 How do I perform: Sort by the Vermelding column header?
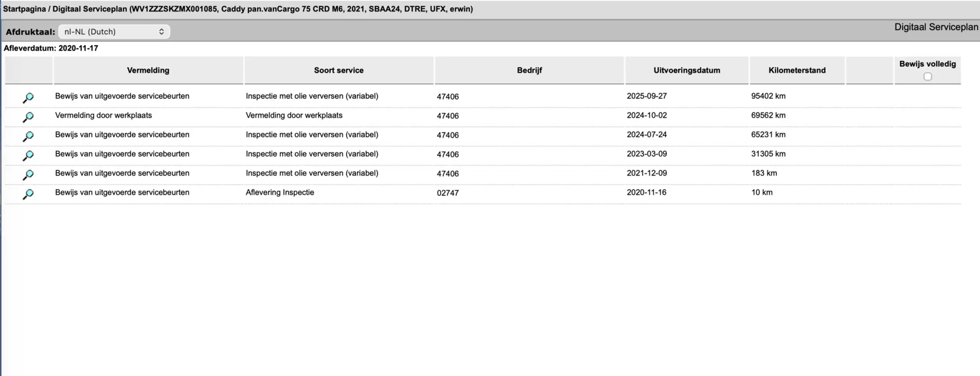point(148,70)
